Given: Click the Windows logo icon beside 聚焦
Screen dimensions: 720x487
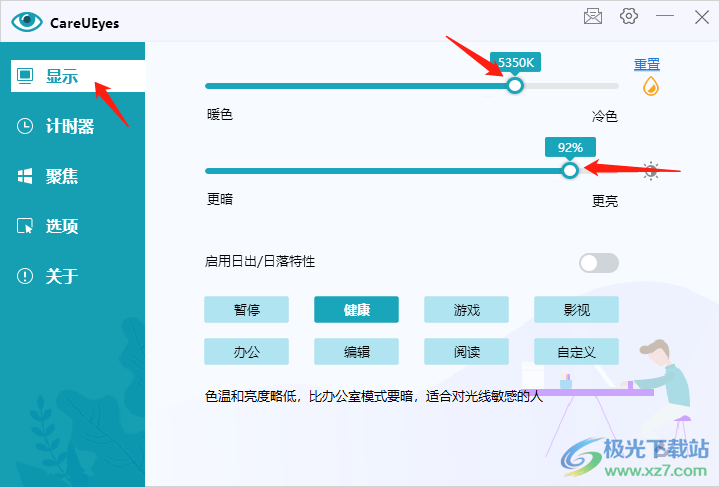Looking at the screenshot, I should (25, 176).
